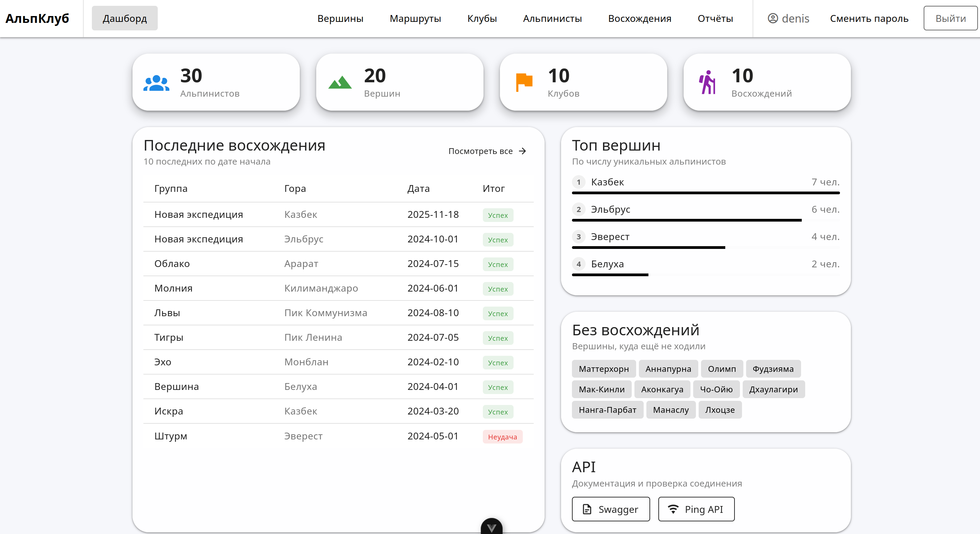Click the Неудача status badge for Штурм

tap(502, 437)
